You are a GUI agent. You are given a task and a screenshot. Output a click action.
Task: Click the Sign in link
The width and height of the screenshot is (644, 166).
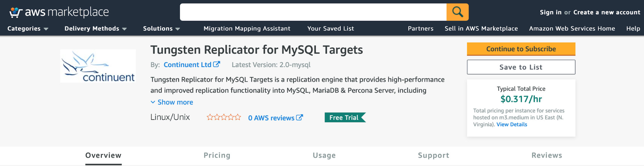pyautogui.click(x=551, y=12)
